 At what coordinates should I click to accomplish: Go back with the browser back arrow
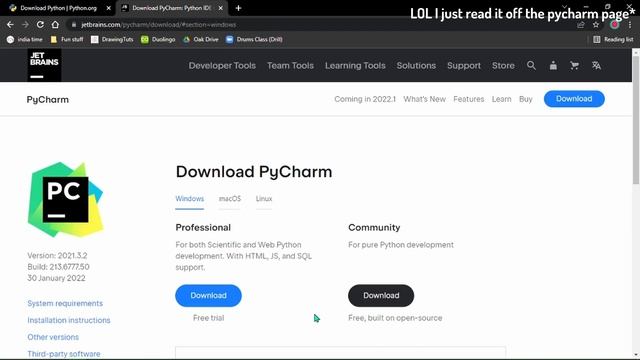pos(10,24)
